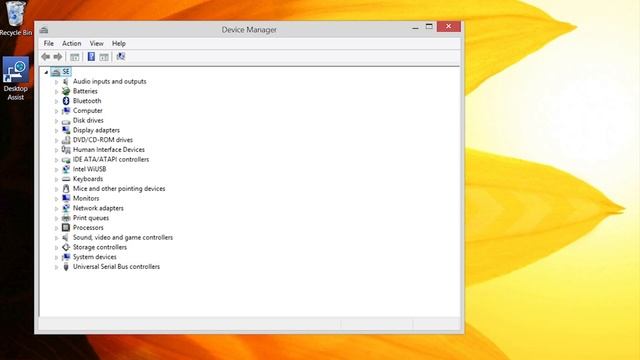
Task: Click the Bluetooth logo icon
Action: [66, 101]
